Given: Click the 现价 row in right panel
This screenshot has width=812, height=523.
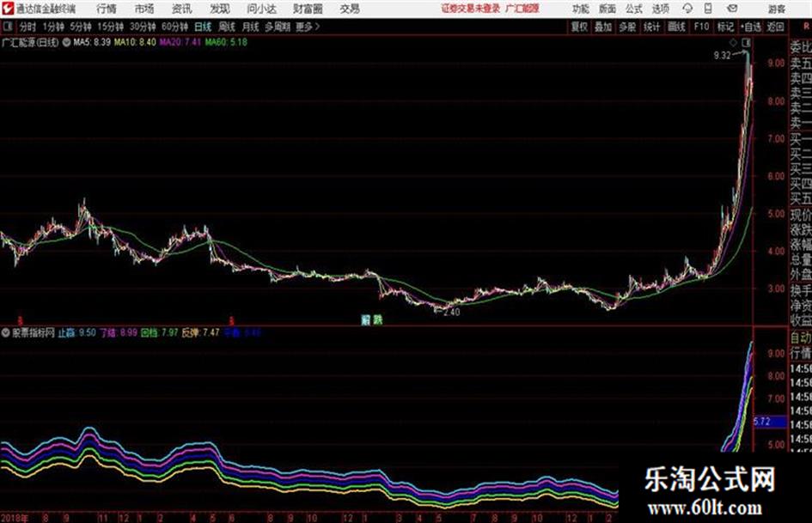Looking at the screenshot, I should (x=801, y=215).
